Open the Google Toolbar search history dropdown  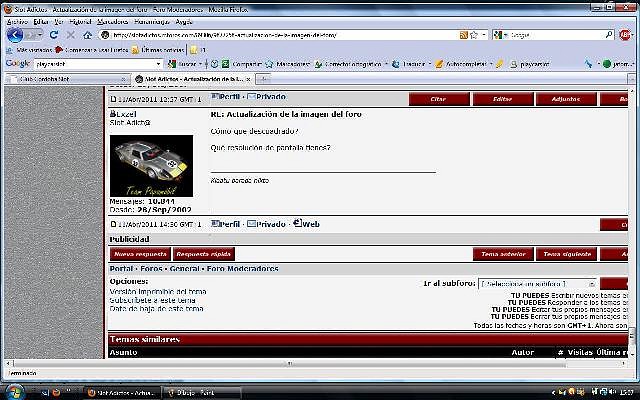pos(158,64)
